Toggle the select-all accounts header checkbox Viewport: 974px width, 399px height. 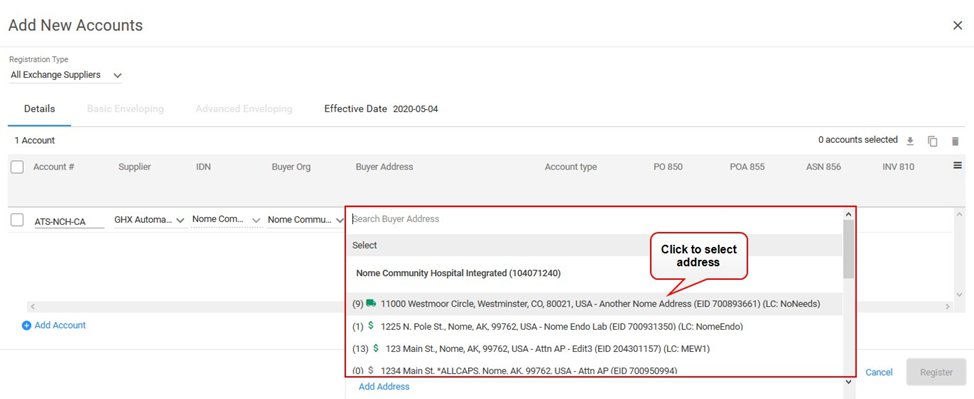click(x=17, y=167)
